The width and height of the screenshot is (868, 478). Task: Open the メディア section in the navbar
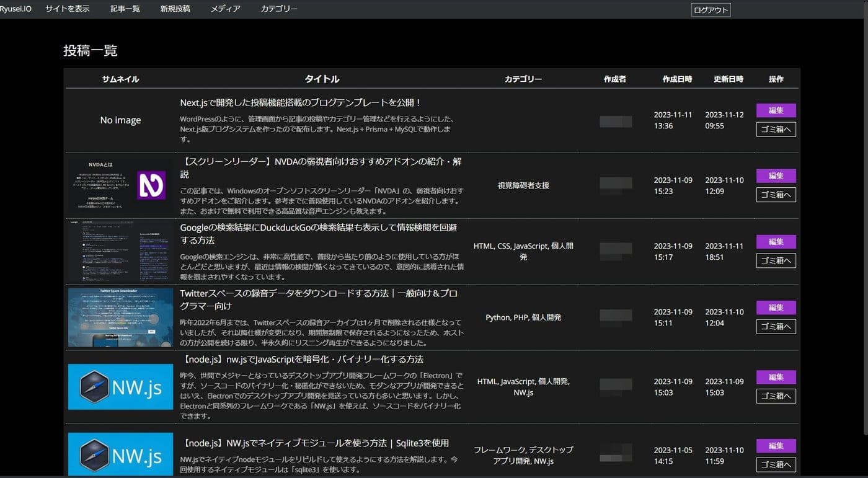click(224, 9)
